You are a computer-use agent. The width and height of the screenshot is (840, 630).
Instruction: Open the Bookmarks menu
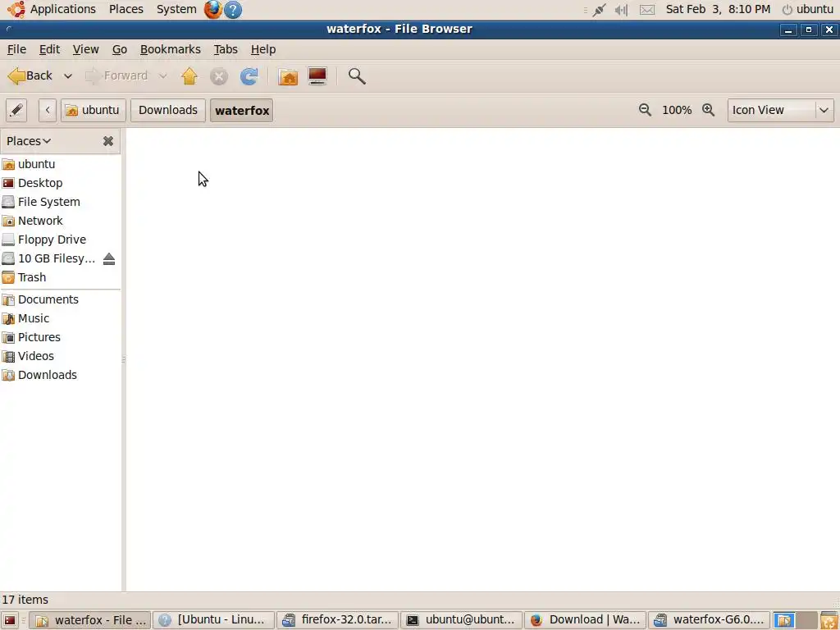click(171, 49)
